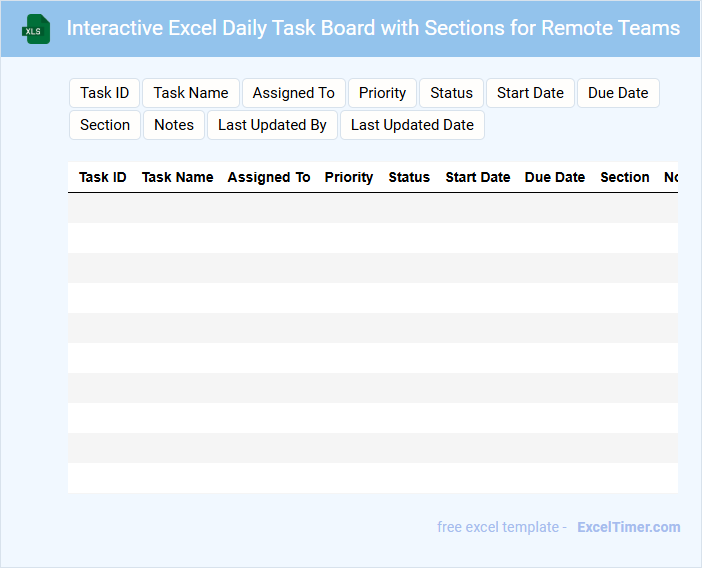Click the Priority column header
Screen dimensions: 702x568
click(349, 177)
